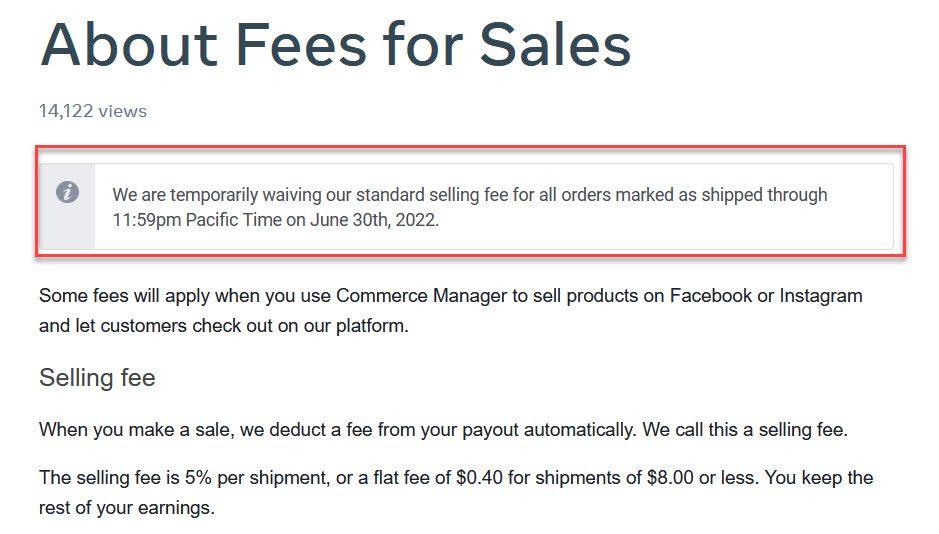This screenshot has height=534, width=939.
Task: Click the words We call this a selling fee
Action: [745, 430]
